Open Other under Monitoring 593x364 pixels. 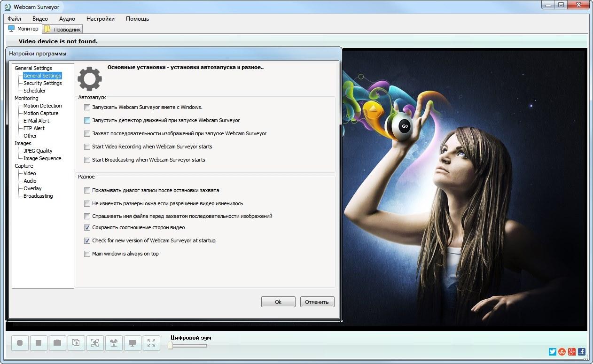(x=30, y=136)
